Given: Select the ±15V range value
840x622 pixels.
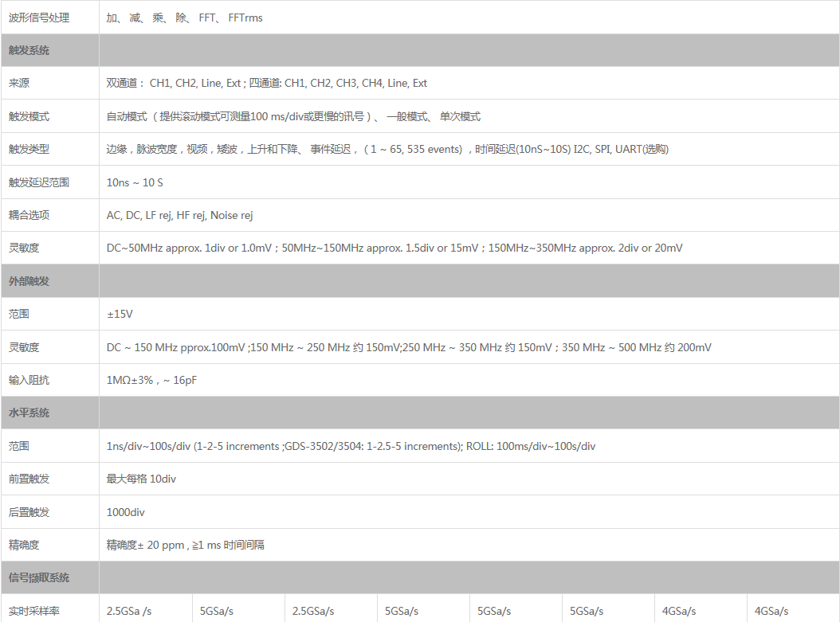Looking at the screenshot, I should coord(120,314).
